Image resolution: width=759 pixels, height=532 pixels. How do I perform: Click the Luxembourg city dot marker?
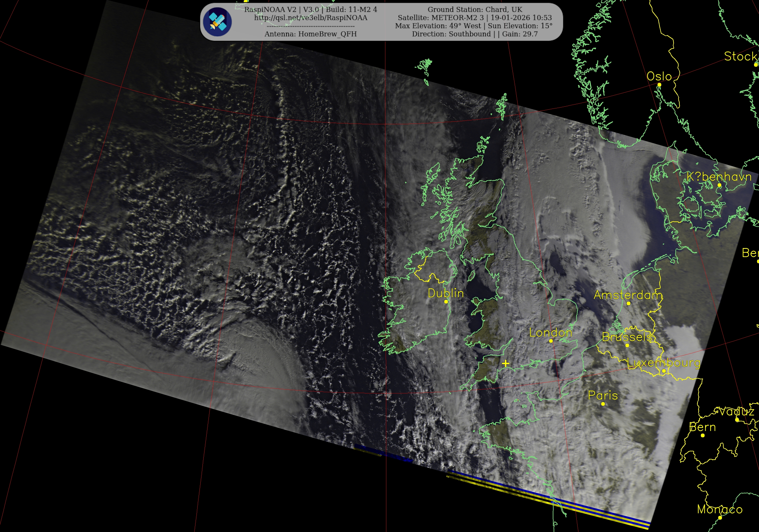coord(664,371)
